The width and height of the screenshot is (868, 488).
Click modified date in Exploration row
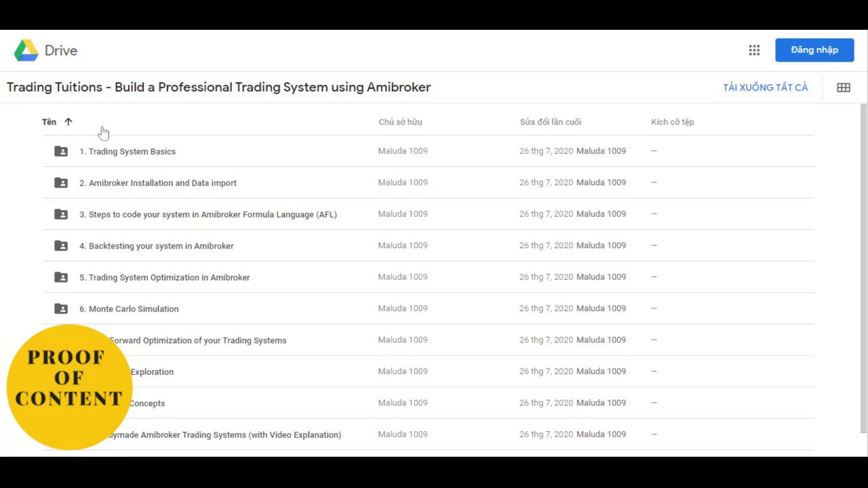tap(547, 371)
